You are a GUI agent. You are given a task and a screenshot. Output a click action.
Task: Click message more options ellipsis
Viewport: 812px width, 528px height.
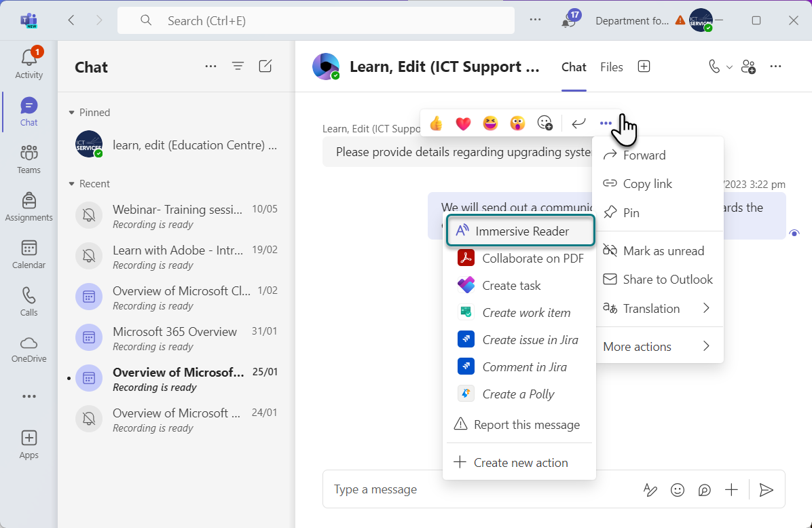click(x=606, y=124)
